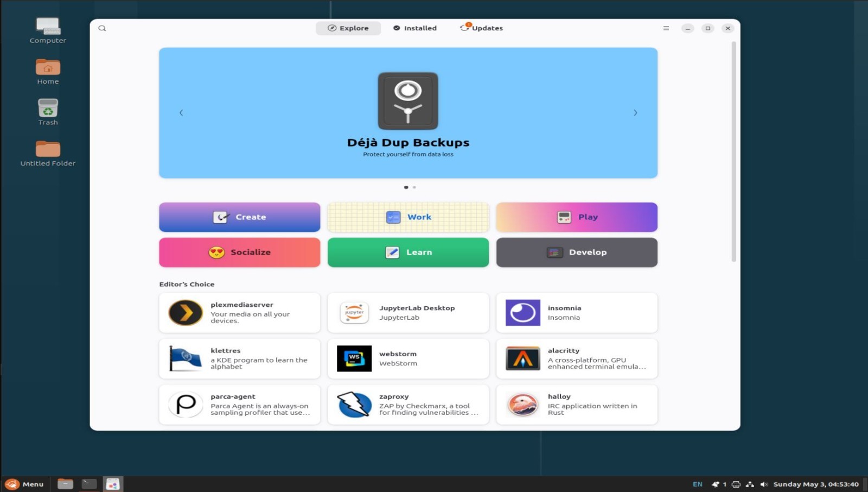Show previous featured app banner
Screen dimensions: 868x492
181,113
